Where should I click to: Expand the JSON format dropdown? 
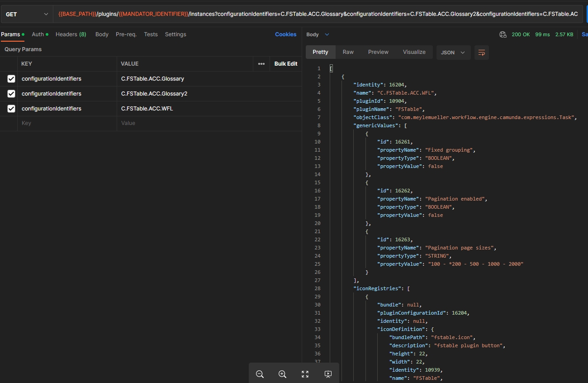[453, 53]
